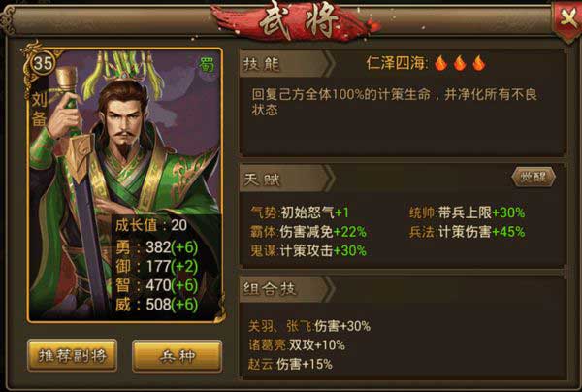Select the second flame icon of 仁泽四海

[460, 63]
